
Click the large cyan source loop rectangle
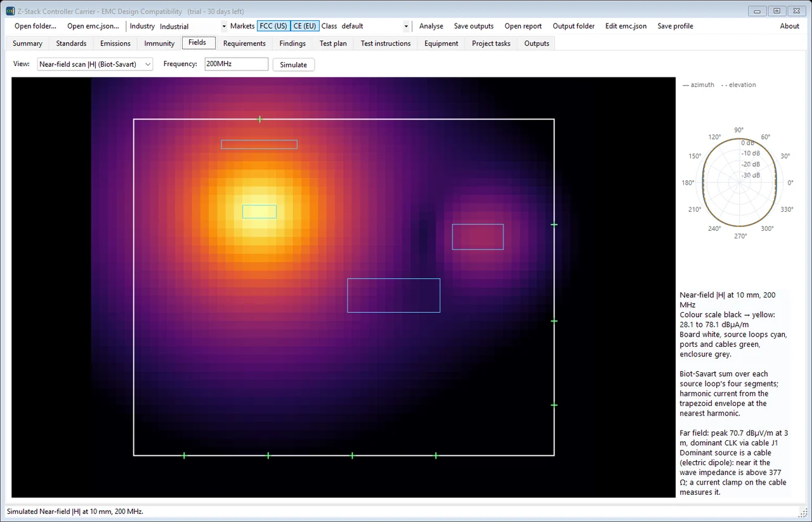(x=394, y=296)
